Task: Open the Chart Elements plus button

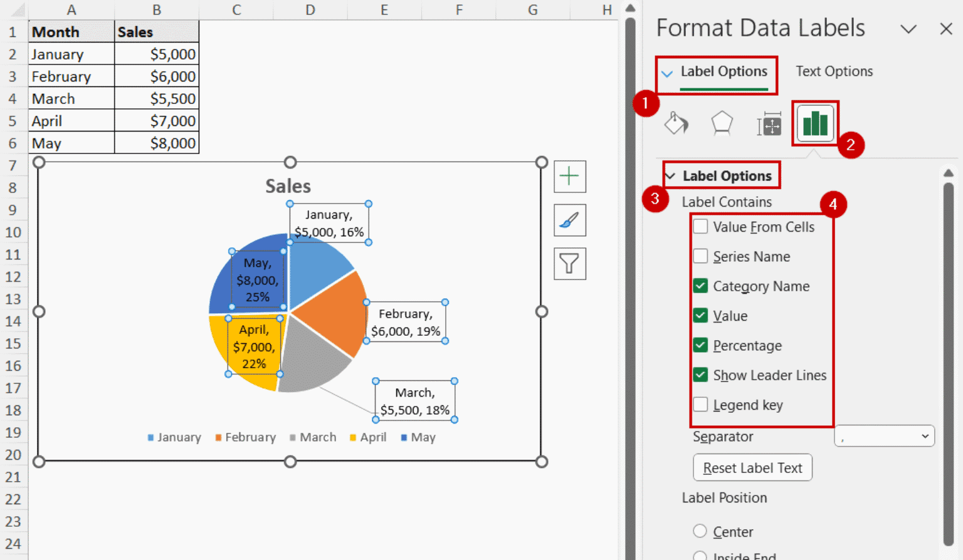Action: click(569, 176)
